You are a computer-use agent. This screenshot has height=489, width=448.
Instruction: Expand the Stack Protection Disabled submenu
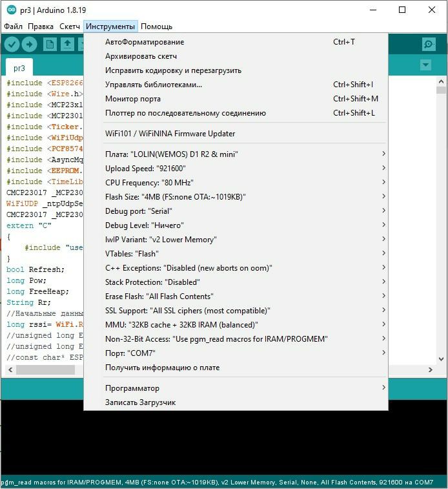click(x=236, y=282)
